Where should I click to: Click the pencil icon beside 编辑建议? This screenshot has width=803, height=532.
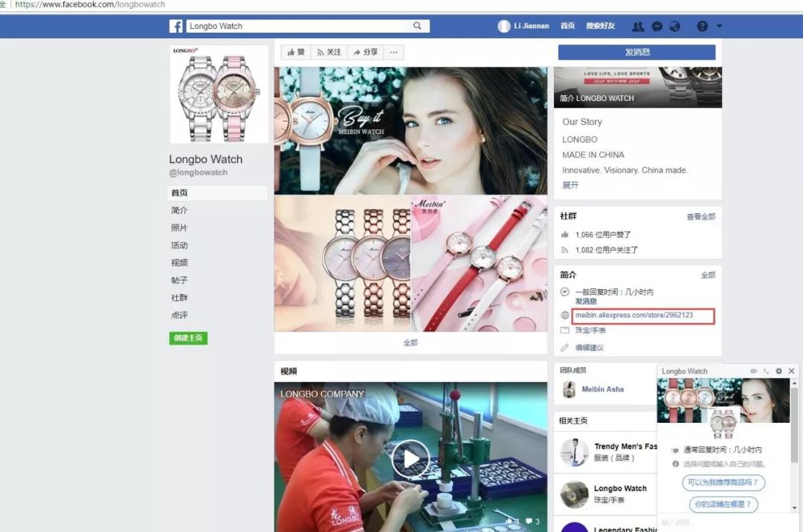(x=565, y=347)
